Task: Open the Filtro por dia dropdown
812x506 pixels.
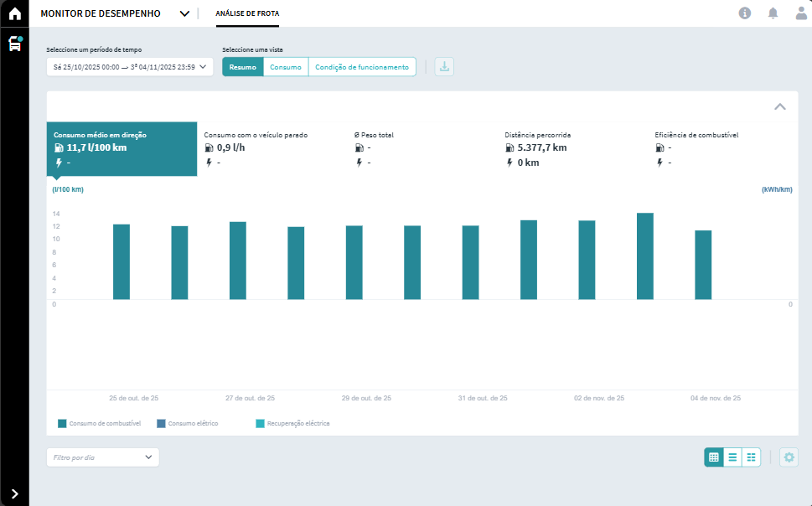Action: click(x=102, y=457)
